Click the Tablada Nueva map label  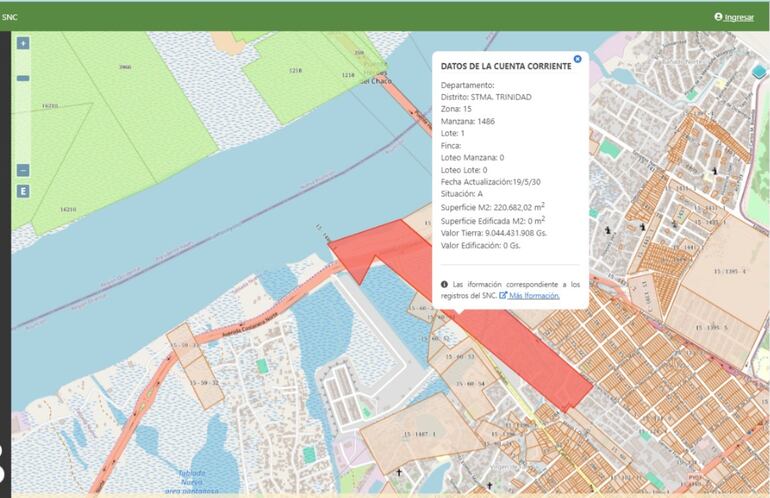click(x=193, y=478)
